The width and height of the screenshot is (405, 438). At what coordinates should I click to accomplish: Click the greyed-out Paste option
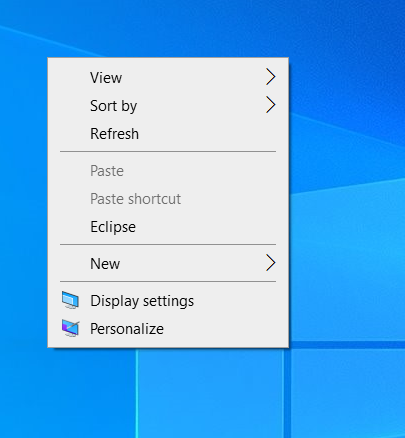(168, 171)
